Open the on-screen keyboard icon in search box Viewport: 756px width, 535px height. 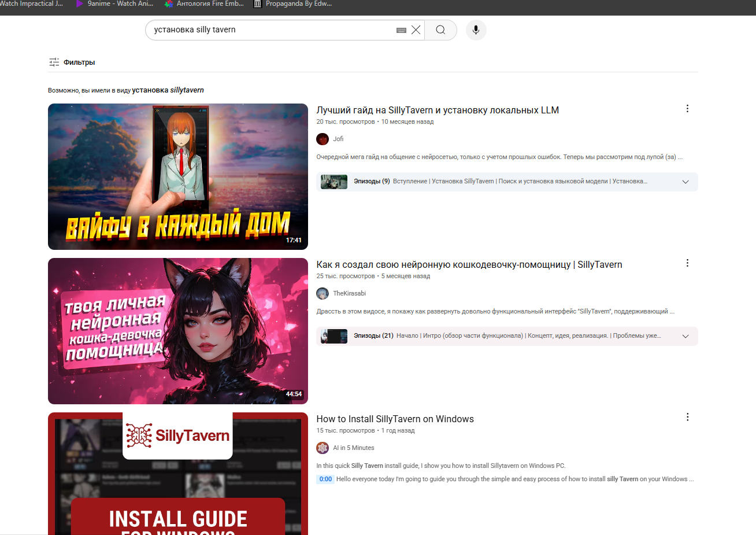click(x=401, y=30)
